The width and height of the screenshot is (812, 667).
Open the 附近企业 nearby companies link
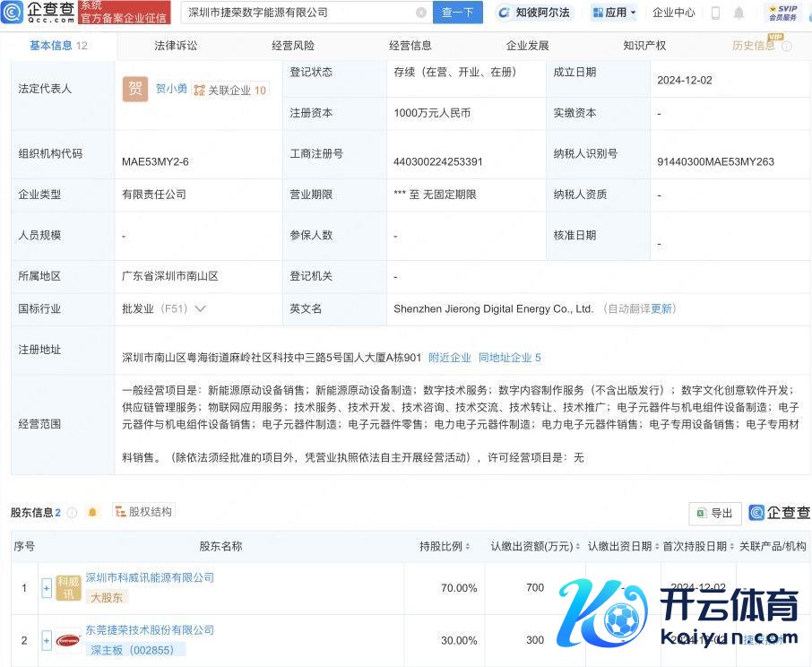[x=449, y=358]
